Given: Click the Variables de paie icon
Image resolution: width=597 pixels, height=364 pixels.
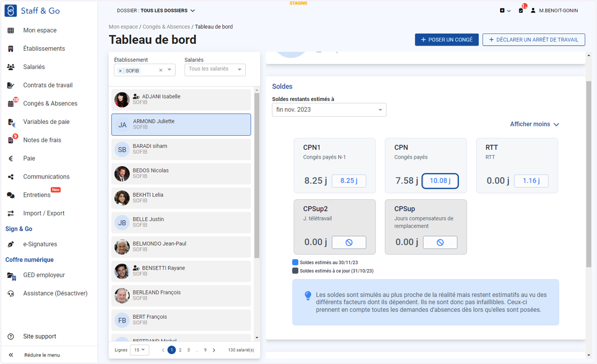Looking at the screenshot, I should click(x=11, y=122).
